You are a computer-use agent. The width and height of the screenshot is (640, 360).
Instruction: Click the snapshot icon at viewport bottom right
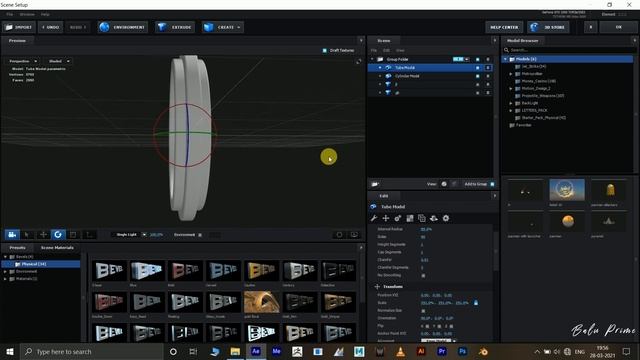click(x=339, y=235)
